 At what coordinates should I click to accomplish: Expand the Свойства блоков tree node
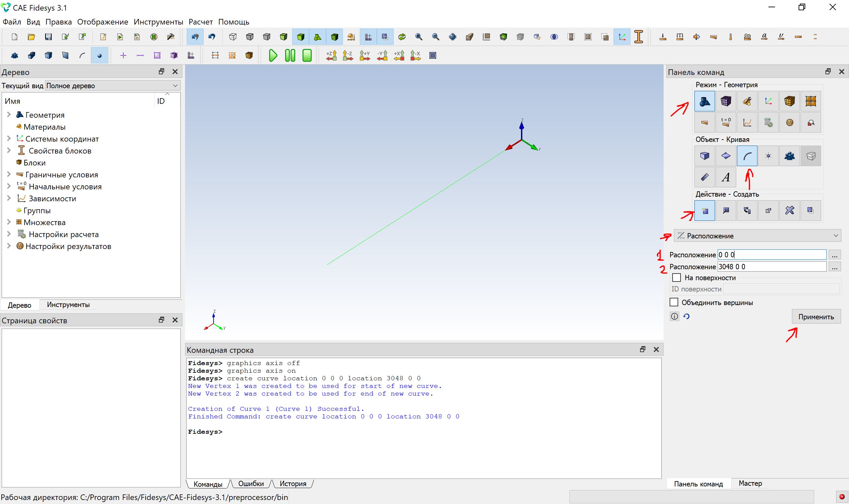pos(9,151)
